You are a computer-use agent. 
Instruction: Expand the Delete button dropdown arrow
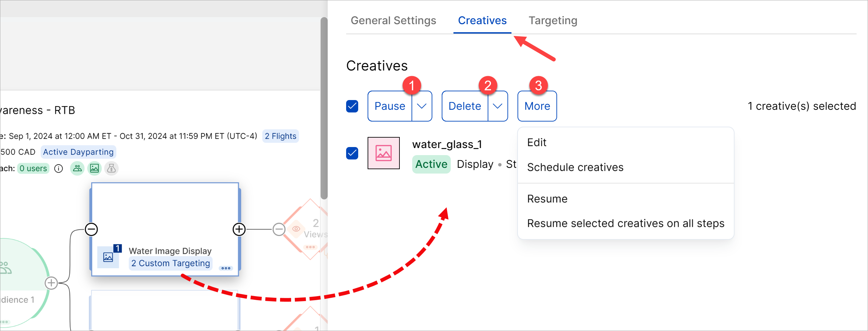tap(497, 106)
